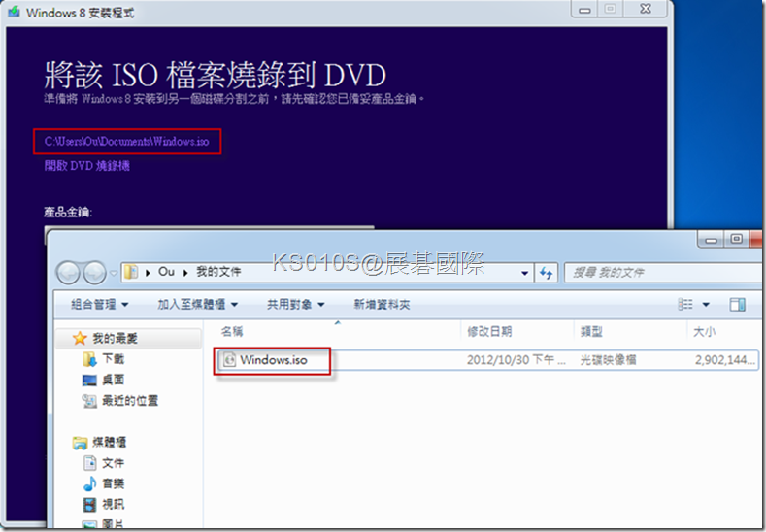Select 媒體櫃 in navigation pane

(x=109, y=442)
